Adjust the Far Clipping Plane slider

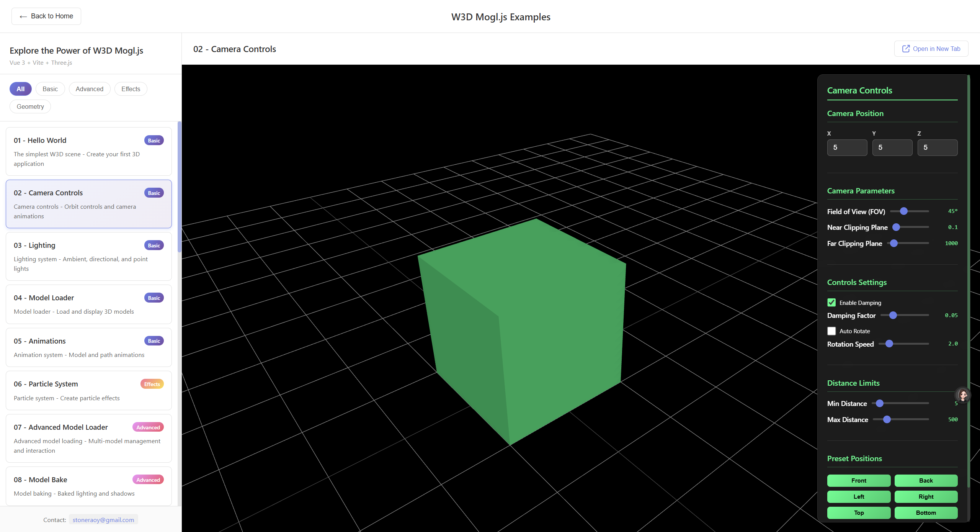point(908,243)
